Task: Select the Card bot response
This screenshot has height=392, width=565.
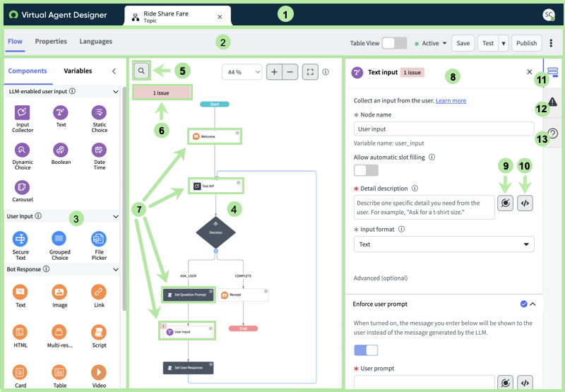Action: click(20, 372)
